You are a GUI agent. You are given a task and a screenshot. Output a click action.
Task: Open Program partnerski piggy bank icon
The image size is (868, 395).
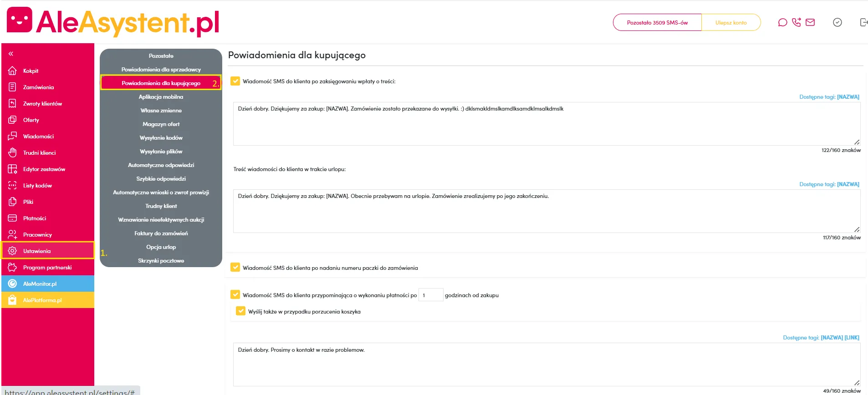[x=12, y=268]
